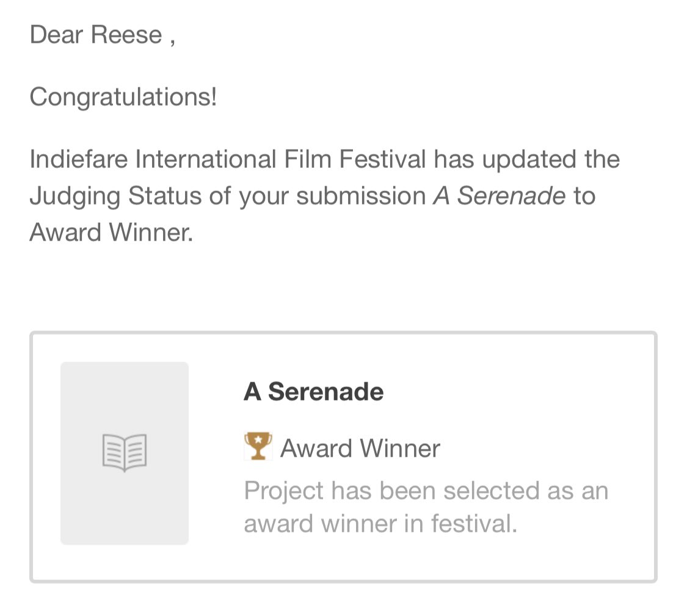This screenshot has height=616, width=687.
Task: Click the Congratulations! heading text
Action: 123,96
